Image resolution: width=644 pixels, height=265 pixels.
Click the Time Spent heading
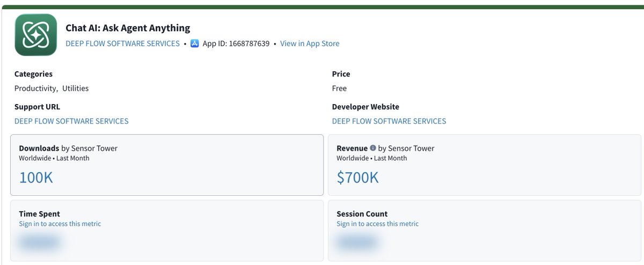(39, 214)
